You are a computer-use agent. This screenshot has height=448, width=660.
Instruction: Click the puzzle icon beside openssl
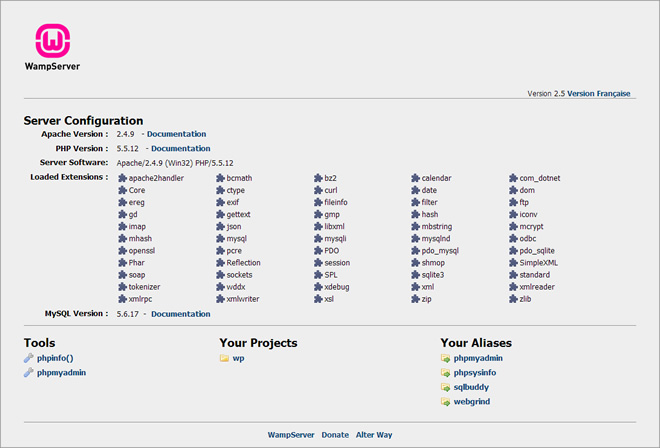point(122,251)
